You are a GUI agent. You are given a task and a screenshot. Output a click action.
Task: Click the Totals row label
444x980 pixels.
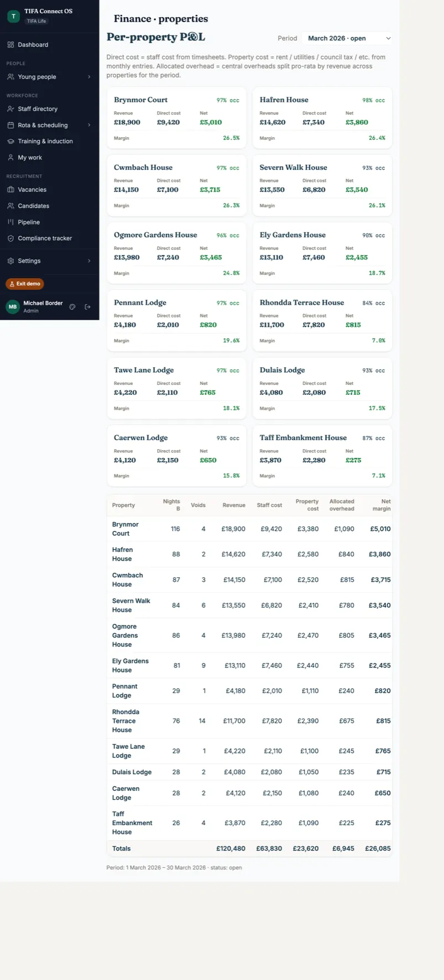[x=122, y=848]
